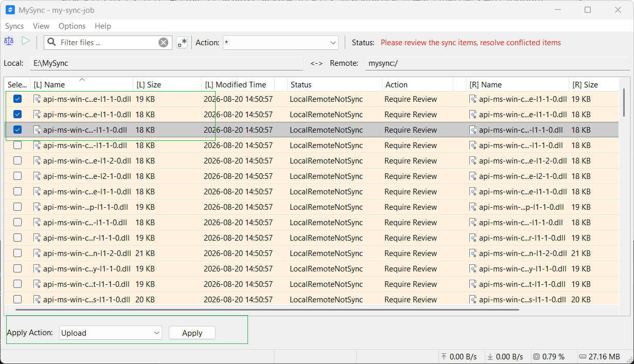The image size is (634, 364).
Task: Click remote file icon of t-l1-1-0.dll row
Action: point(473,284)
